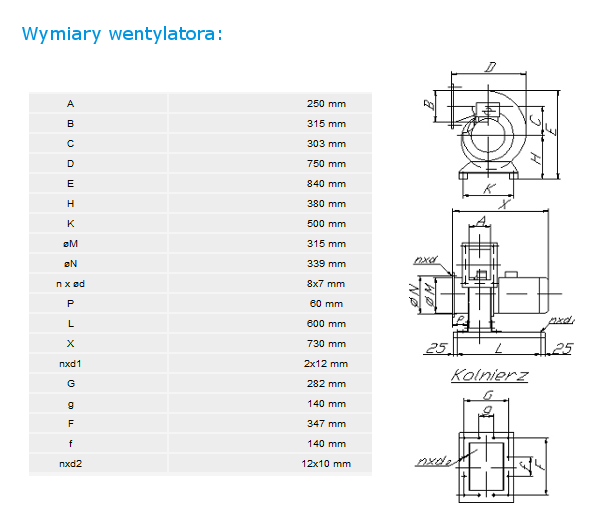Click the value "750 mm"
600x520 pixels.
click(x=326, y=164)
